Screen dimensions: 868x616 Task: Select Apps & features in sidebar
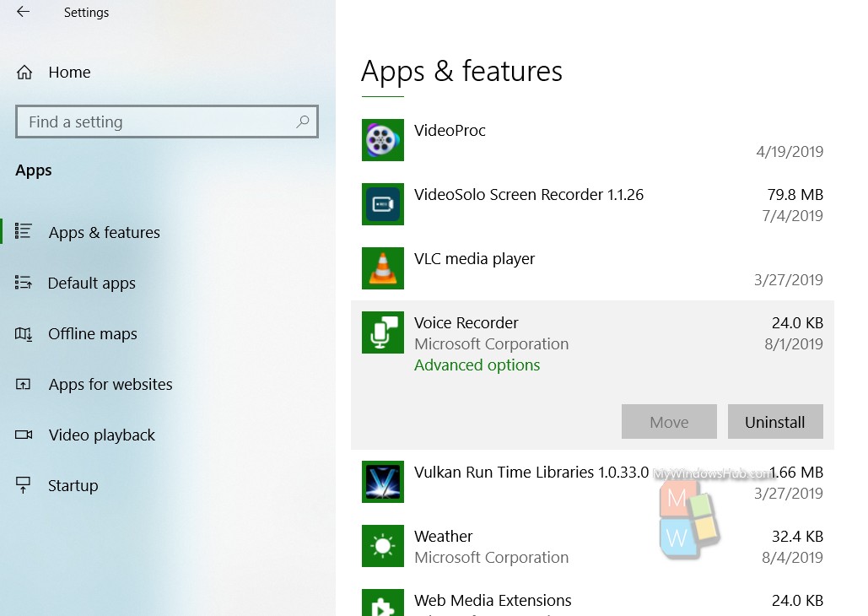click(104, 232)
